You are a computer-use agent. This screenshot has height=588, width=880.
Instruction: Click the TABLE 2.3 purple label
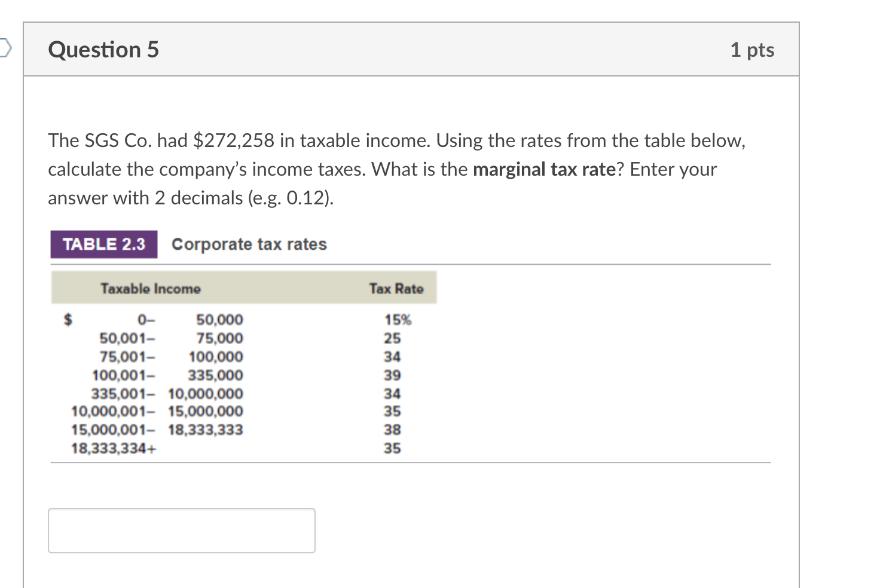coord(103,244)
